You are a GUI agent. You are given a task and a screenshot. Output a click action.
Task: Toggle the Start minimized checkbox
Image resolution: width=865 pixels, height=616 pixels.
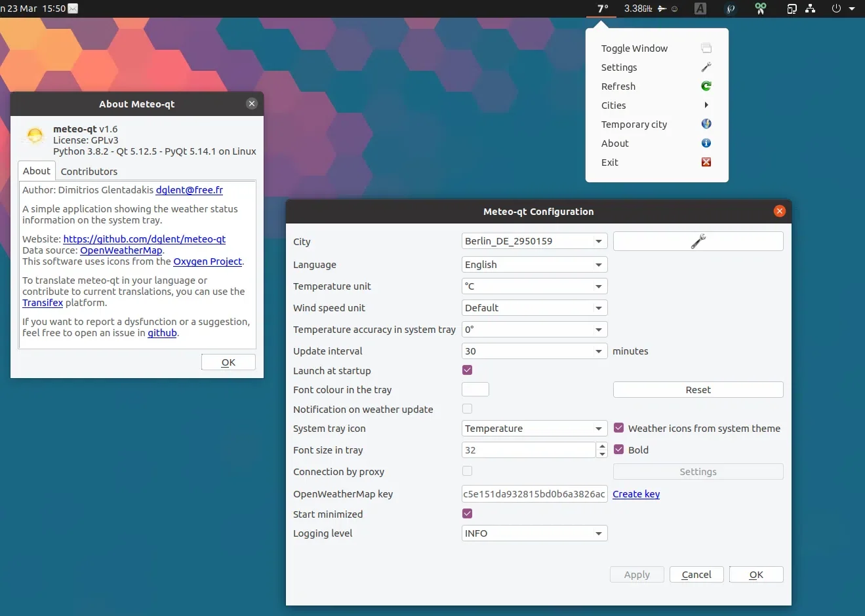coord(467,514)
